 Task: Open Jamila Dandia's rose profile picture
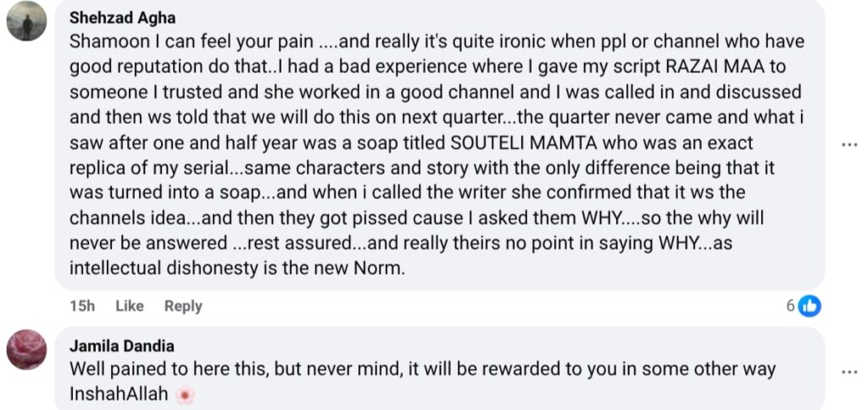point(26,349)
